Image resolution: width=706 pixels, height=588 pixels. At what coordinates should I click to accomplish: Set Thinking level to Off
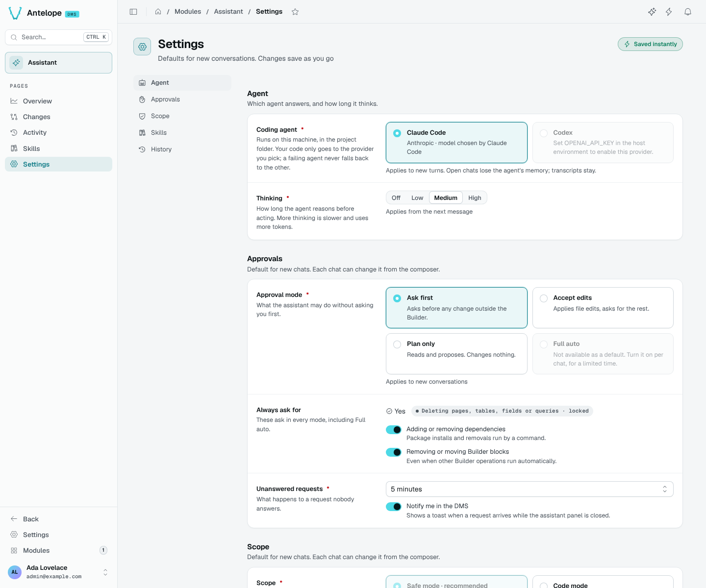[x=396, y=198]
